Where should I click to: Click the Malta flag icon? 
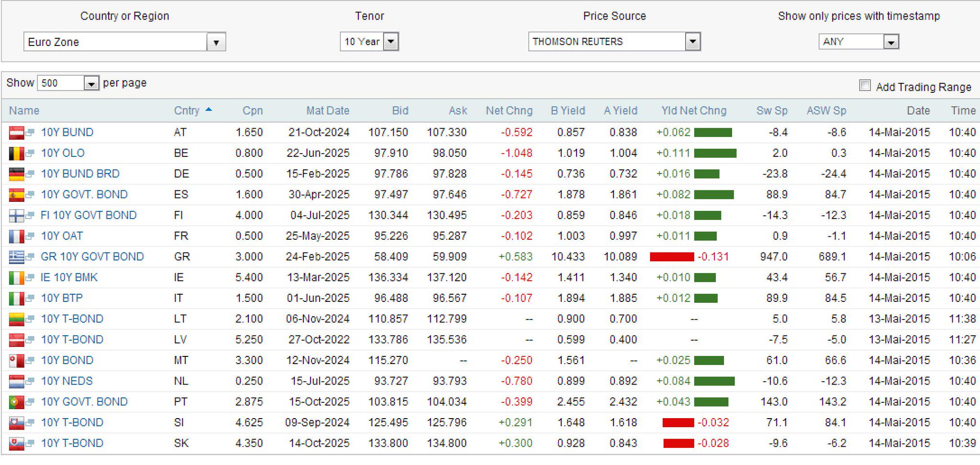pyautogui.click(x=16, y=361)
